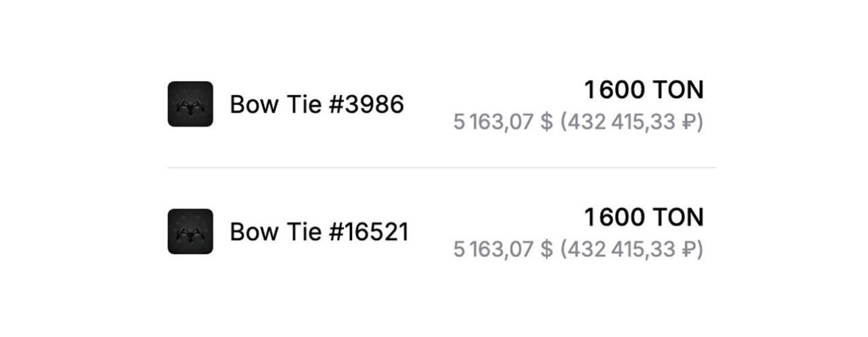Click the 432 415,33 ₽ amount for Bow Tie #3986
Screen dimensions: 868x337
tap(632, 123)
